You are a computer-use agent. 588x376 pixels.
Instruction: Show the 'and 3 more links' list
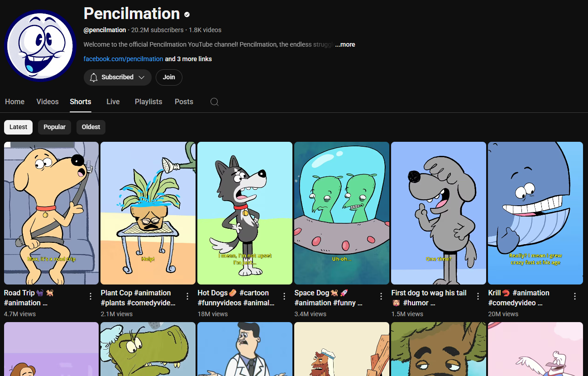pyautogui.click(x=188, y=59)
